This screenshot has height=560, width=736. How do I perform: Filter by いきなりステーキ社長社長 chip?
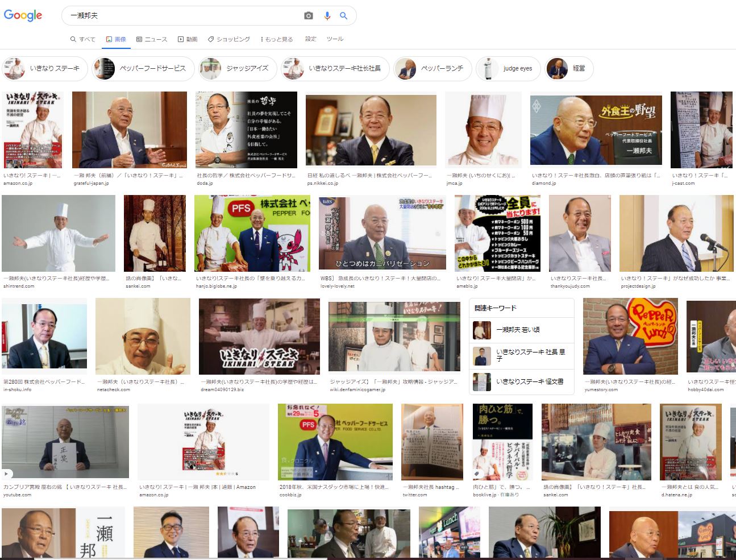pos(335,68)
